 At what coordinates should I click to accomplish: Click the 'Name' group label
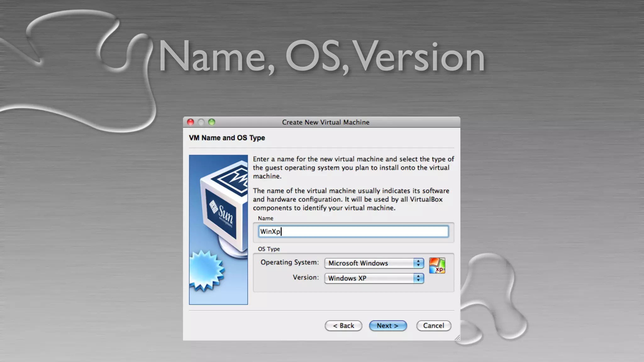pos(266,218)
